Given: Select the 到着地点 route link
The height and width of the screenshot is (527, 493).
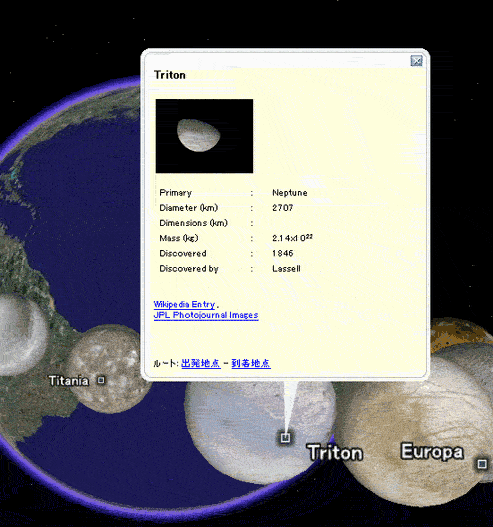Looking at the screenshot, I should point(251,363).
